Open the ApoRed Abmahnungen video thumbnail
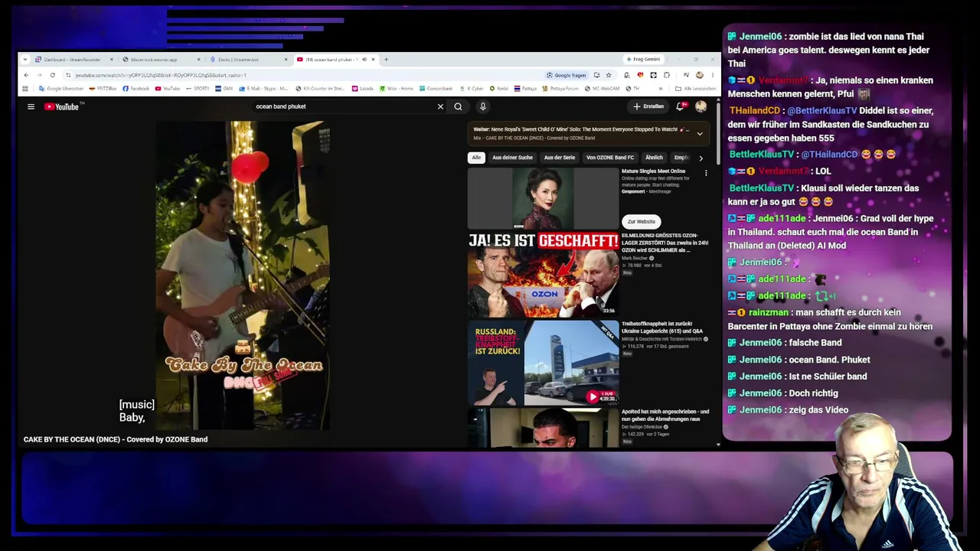The image size is (980, 551). tap(543, 427)
